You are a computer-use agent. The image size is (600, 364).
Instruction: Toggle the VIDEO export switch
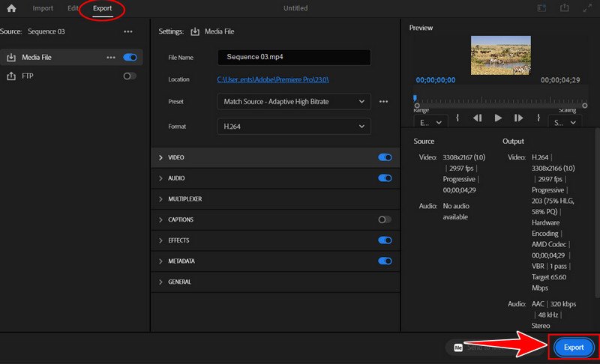[385, 157]
